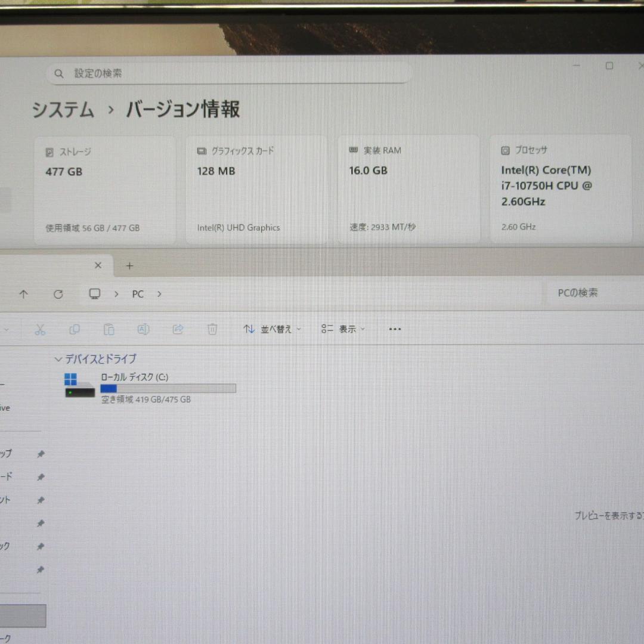This screenshot has width=644, height=644.
Task: Unpin ダウンロード from quick access
Action: pyautogui.click(x=41, y=476)
